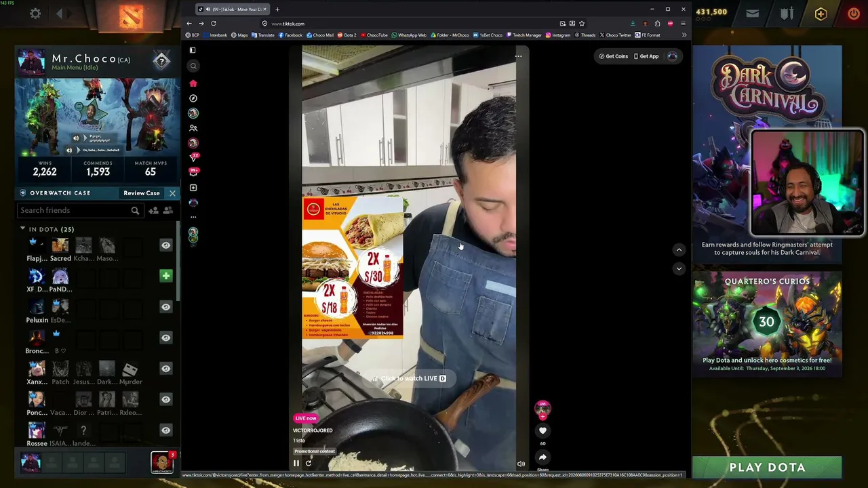Image resolution: width=868 pixels, height=488 pixels.
Task: Open TikTok messages icon with 22 badge
Action: (193, 158)
